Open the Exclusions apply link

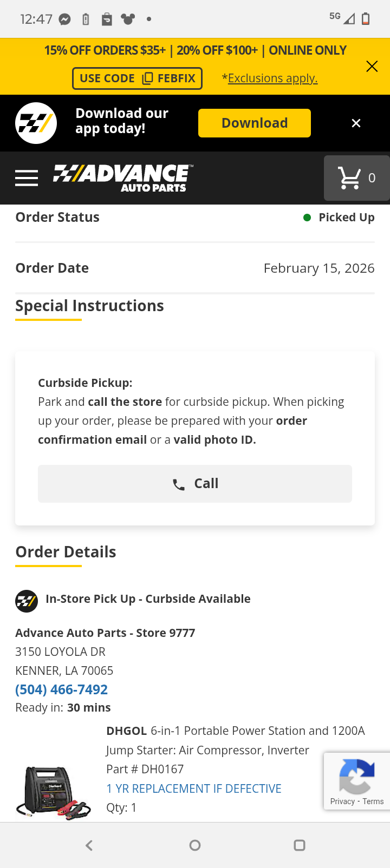pyautogui.click(x=272, y=78)
